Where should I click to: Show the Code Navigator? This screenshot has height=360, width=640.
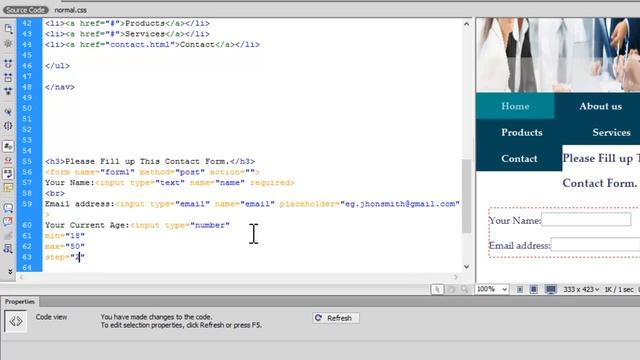(x=8, y=43)
